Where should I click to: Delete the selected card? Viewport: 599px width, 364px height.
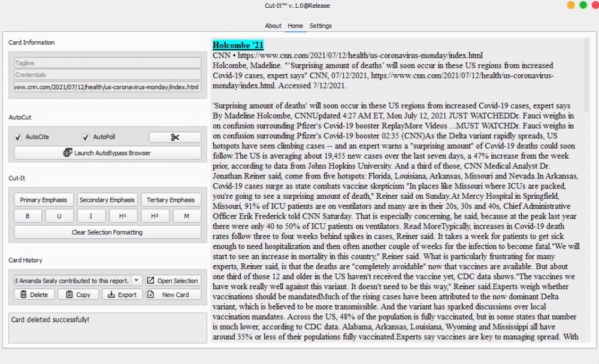[x=34, y=295]
